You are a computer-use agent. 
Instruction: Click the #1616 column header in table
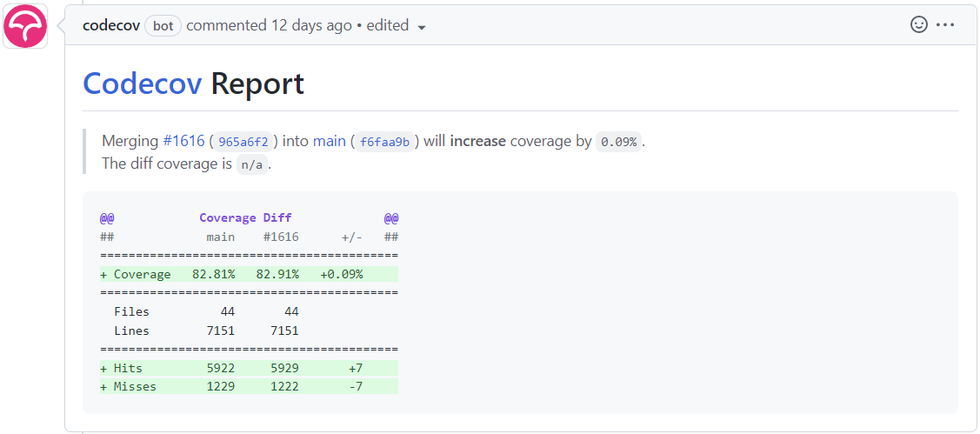click(x=281, y=237)
